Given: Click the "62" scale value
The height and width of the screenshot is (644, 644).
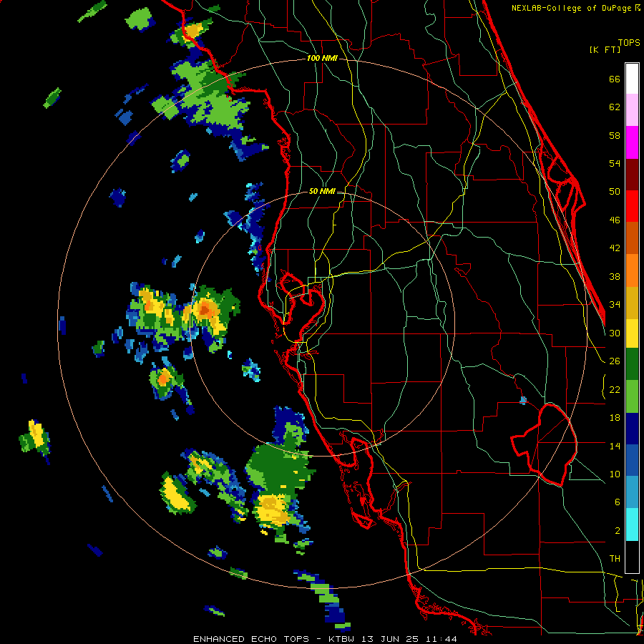Looking at the screenshot, I should [615, 107].
